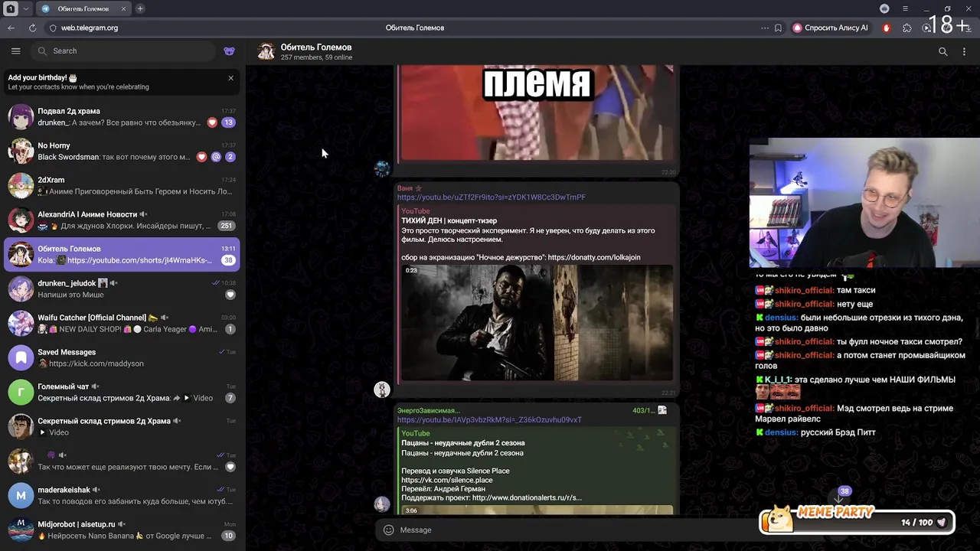Click Обитель Големов group avatar in header

266,51
